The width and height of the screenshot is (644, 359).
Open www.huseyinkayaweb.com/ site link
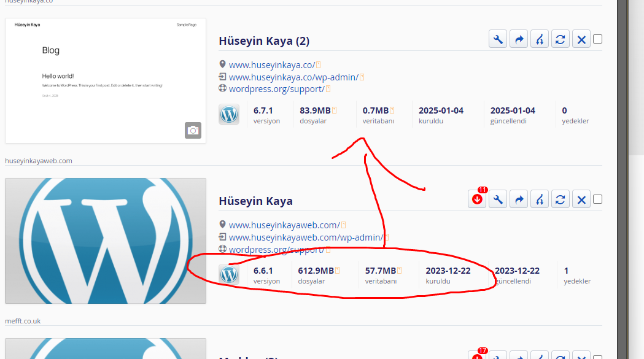[284, 225]
